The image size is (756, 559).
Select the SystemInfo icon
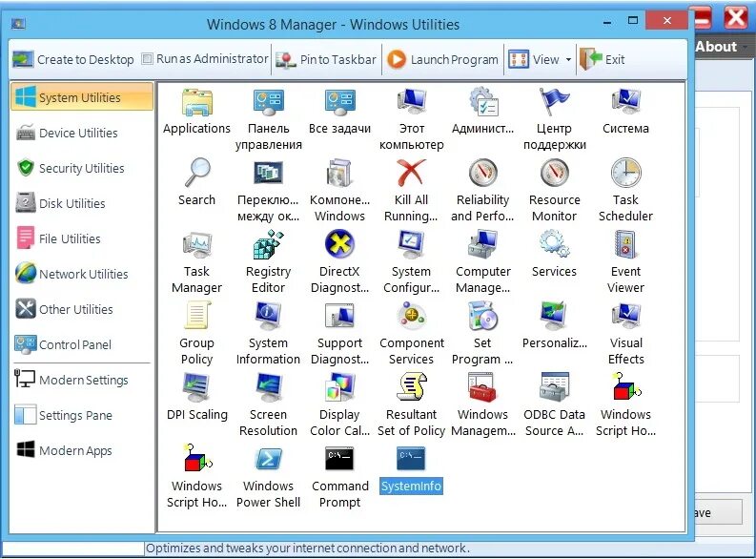tap(411, 459)
